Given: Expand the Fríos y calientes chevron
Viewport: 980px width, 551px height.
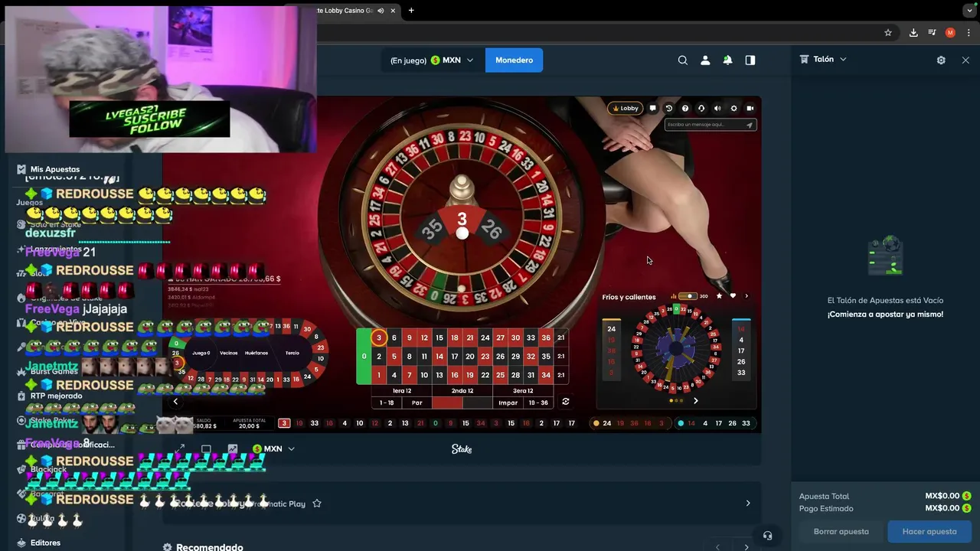Looking at the screenshot, I should [x=746, y=296].
